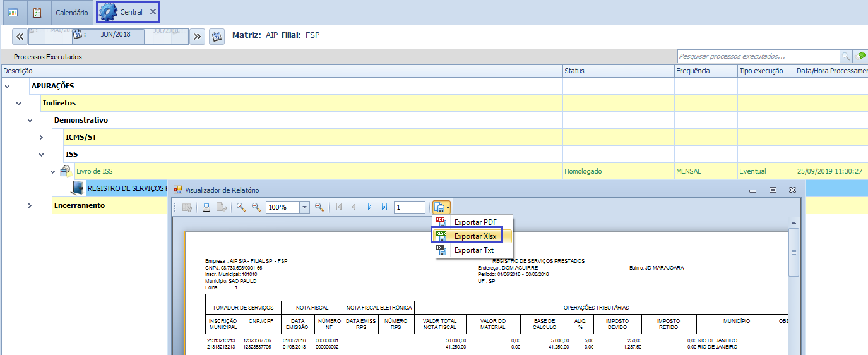Expand the Encerramento tree node
868x355 pixels.
(30, 205)
